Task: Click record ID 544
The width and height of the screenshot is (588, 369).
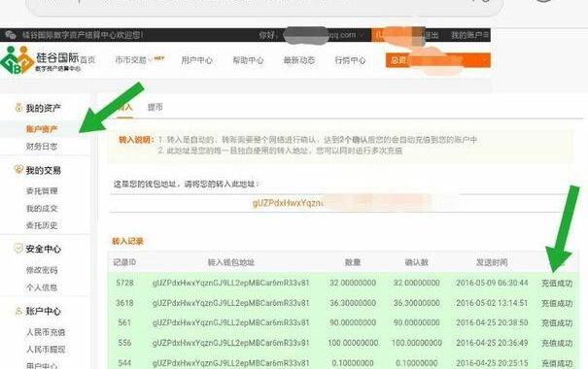Action: (124, 362)
